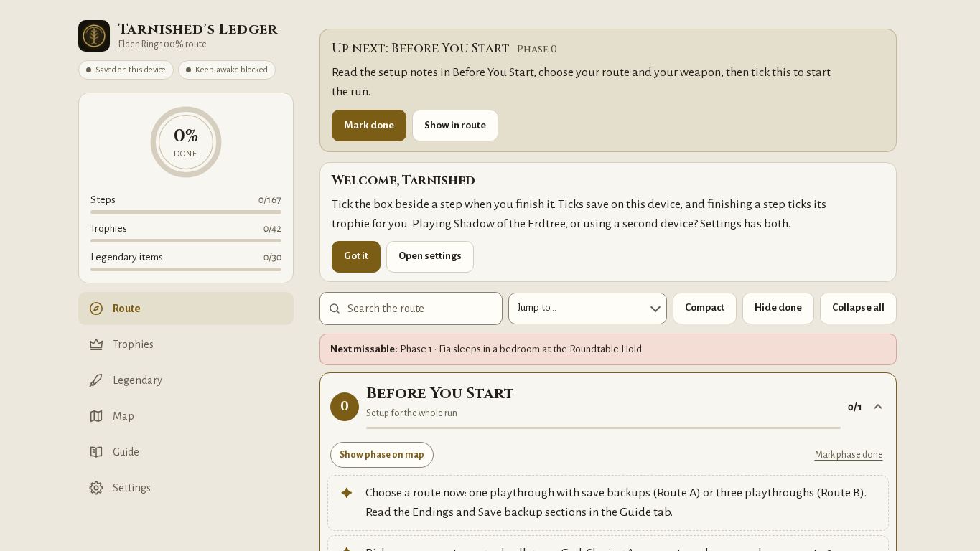980x551 pixels.
Task: Click the Welcome, Tarnished heading
Action: [403, 180]
